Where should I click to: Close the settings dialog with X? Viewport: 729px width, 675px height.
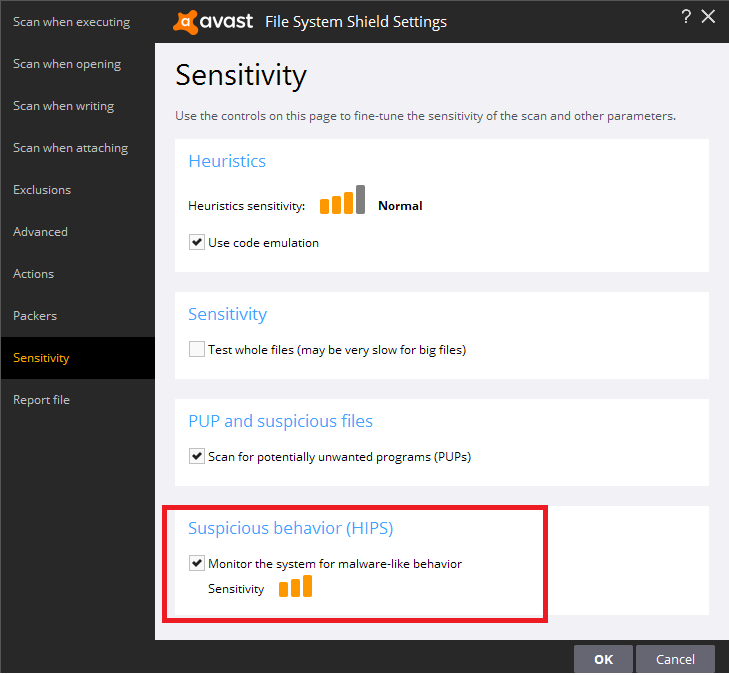click(x=709, y=16)
